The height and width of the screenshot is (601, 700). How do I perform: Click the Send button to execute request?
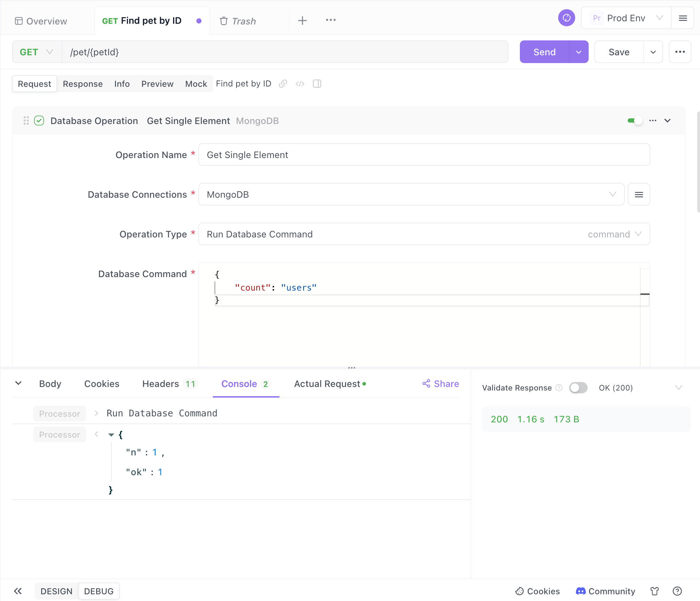tap(544, 52)
